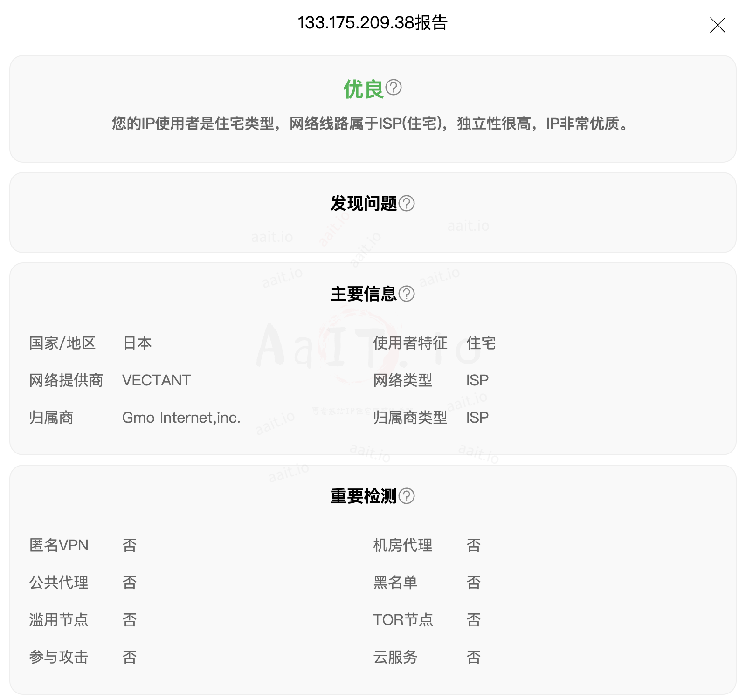Select the 否 value for 滥用节点
The height and width of the screenshot is (700, 746).
click(130, 620)
